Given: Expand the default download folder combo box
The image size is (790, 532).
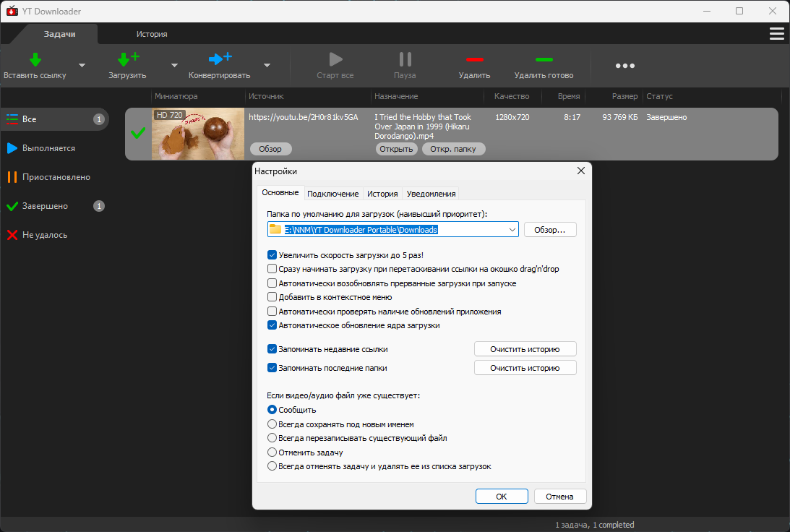Looking at the screenshot, I should point(512,230).
